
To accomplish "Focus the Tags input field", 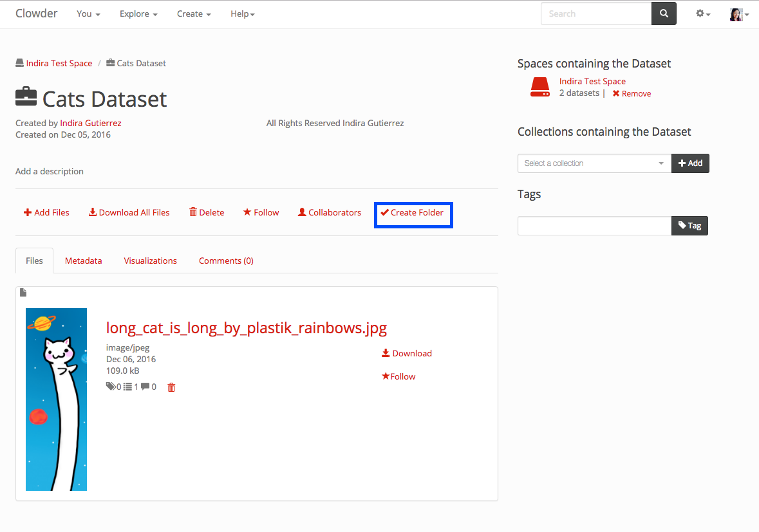I will click(594, 226).
